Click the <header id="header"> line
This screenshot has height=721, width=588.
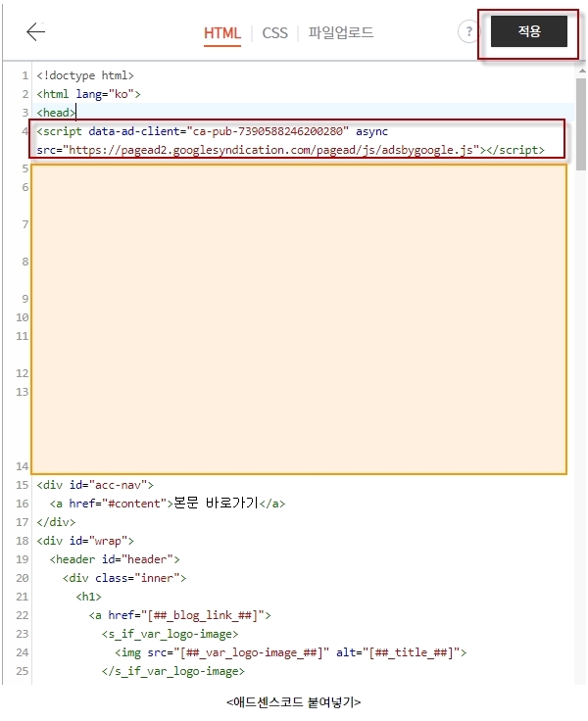115,559
